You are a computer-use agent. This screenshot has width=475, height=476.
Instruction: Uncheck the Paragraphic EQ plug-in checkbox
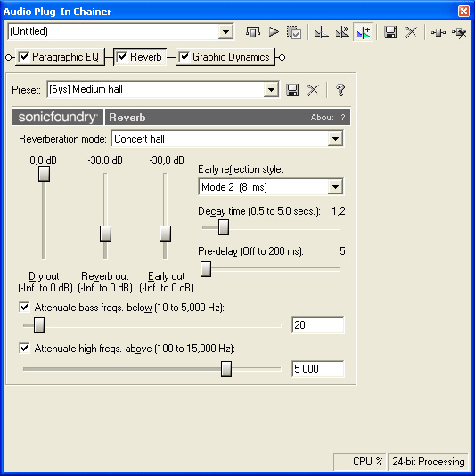[x=24, y=57]
